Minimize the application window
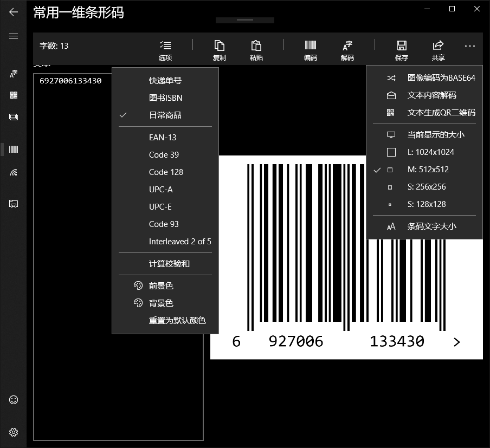490x448 pixels. [x=427, y=9]
